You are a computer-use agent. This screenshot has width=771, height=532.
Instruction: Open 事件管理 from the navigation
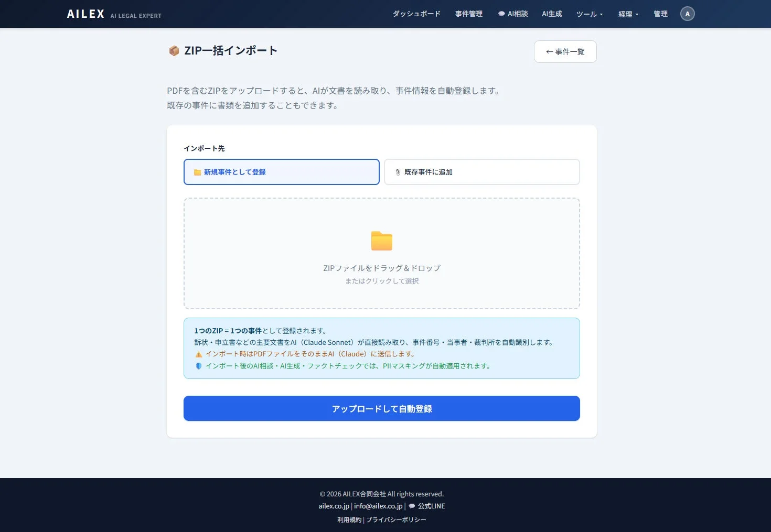[468, 14]
